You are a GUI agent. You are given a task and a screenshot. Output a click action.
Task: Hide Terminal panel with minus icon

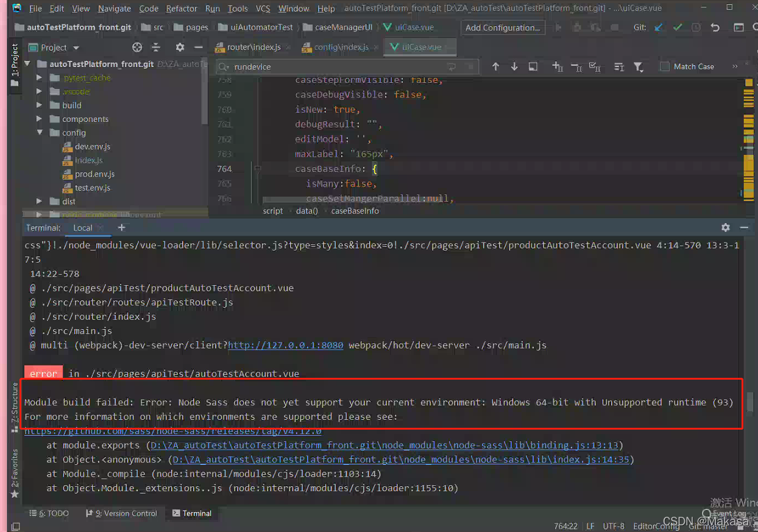coord(744,227)
